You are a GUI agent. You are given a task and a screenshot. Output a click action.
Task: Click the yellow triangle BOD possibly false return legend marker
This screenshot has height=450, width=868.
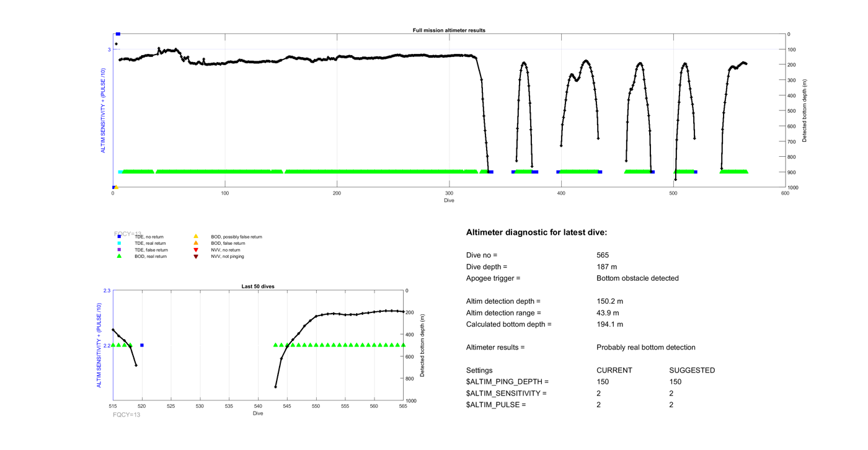click(196, 236)
